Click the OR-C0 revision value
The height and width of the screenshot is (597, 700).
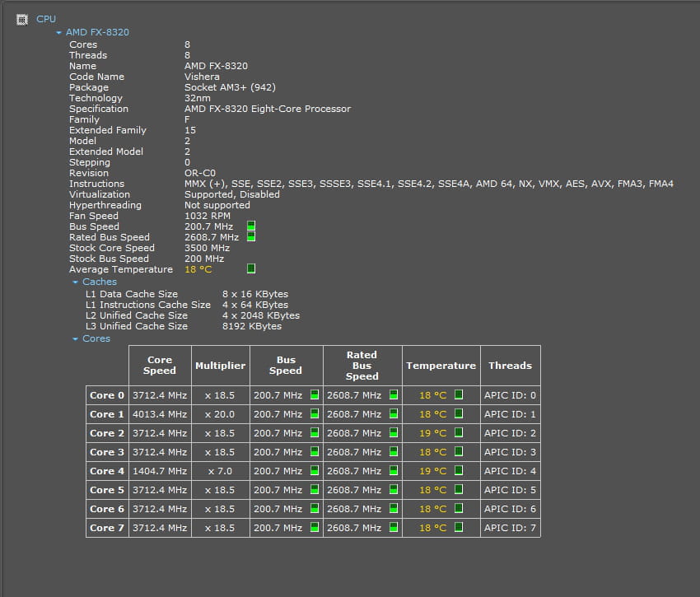[200, 173]
